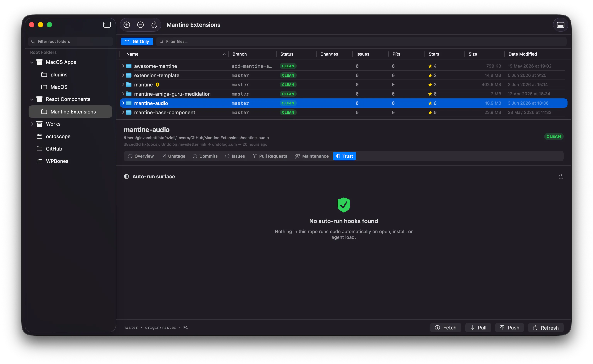Click the MacOS Apps archive icon

39,62
